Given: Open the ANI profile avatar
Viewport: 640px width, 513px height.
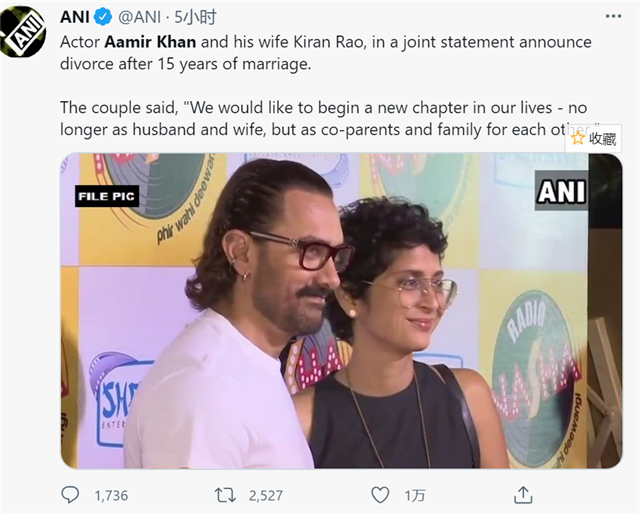Looking at the screenshot, I should pyautogui.click(x=24, y=30).
